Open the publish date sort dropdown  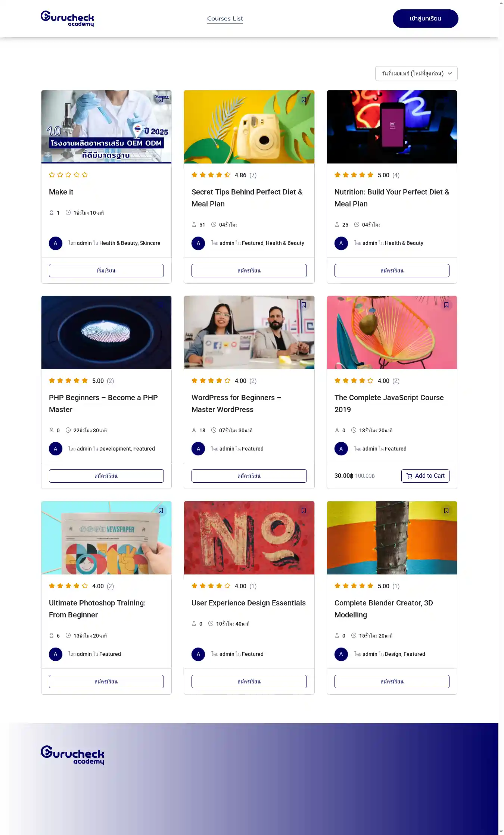pyautogui.click(x=416, y=74)
